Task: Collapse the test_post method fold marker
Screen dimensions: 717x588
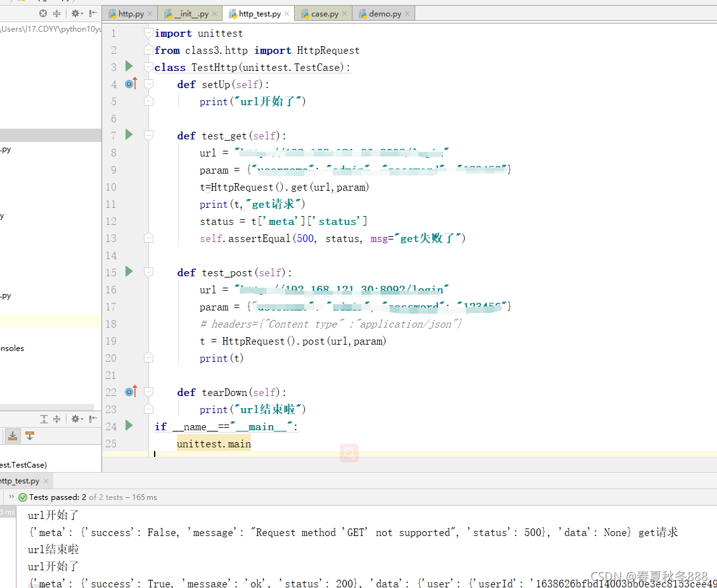Action: (148, 272)
